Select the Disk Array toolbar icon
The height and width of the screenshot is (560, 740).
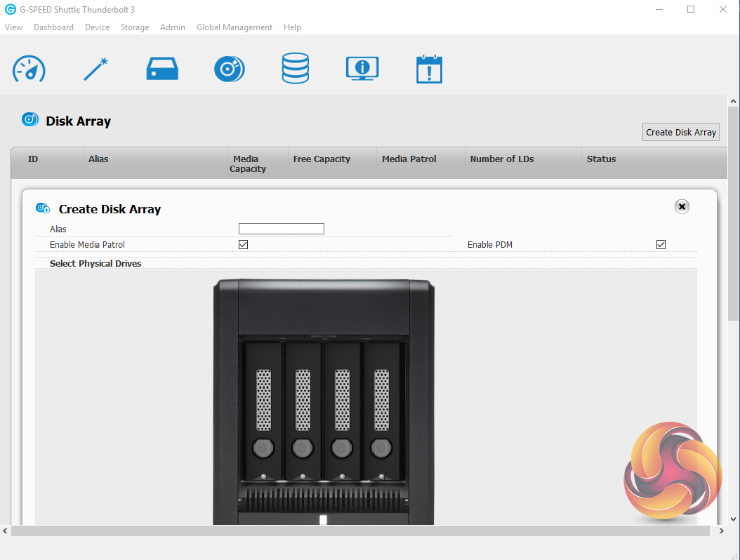pyautogui.click(x=230, y=69)
